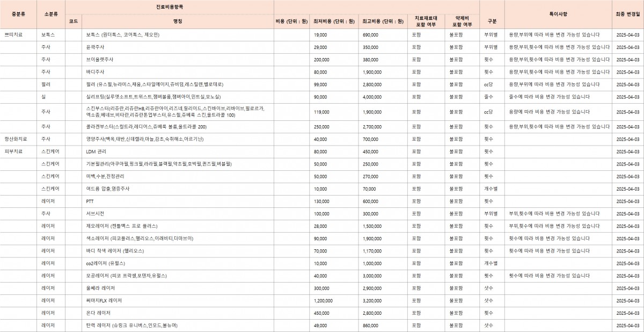This screenshot has width=644, height=332.
Task: Click the maximum cost '3,200,000' cell
Action: pos(383,300)
